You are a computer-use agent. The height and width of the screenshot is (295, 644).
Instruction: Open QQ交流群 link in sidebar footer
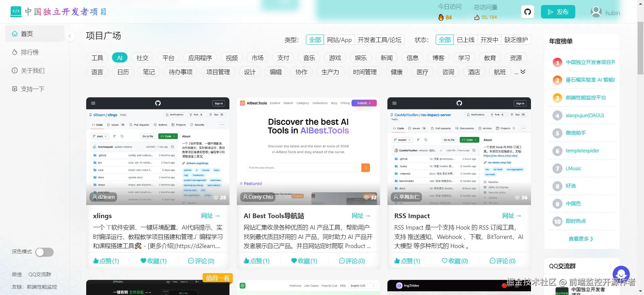point(40,274)
